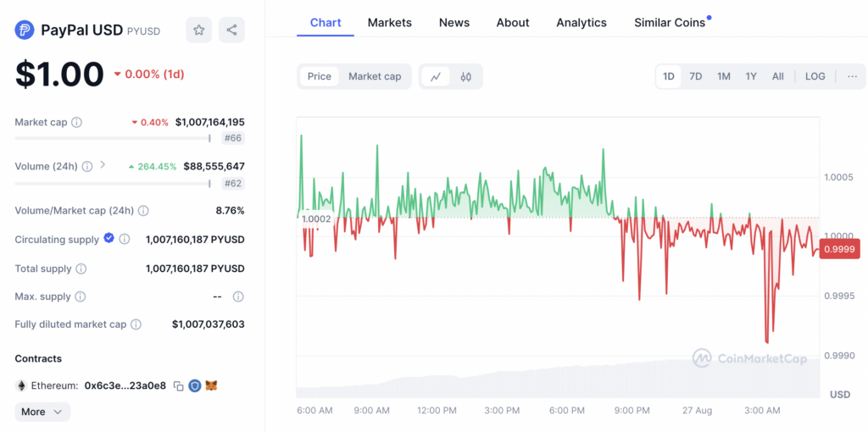Click the 27 Aug date axis label

coord(698,411)
